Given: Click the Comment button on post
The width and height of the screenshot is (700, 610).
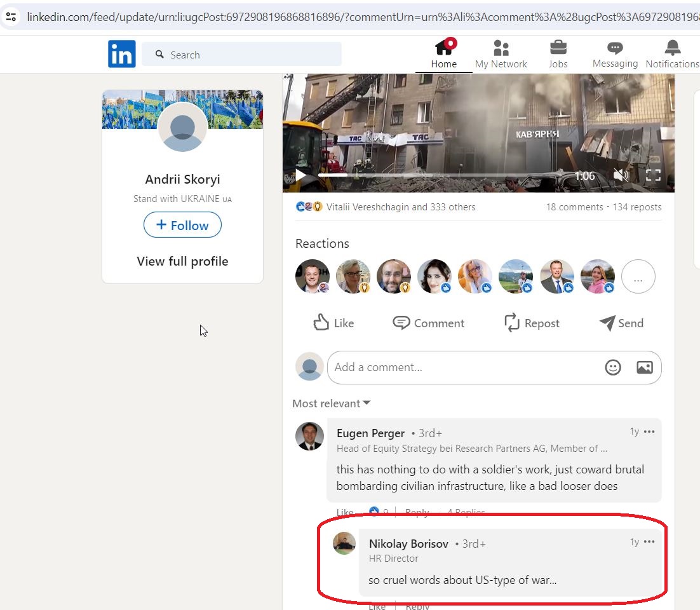Looking at the screenshot, I should tap(429, 323).
